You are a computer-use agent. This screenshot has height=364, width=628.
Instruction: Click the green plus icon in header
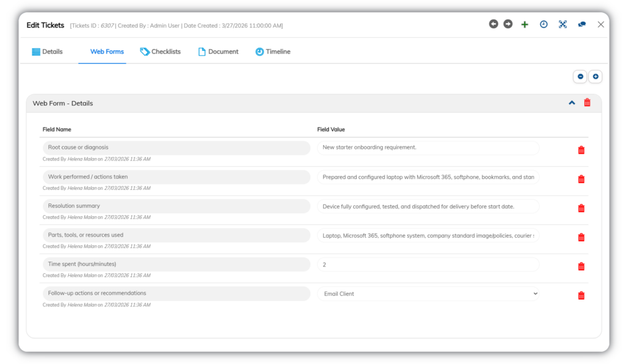525,25
